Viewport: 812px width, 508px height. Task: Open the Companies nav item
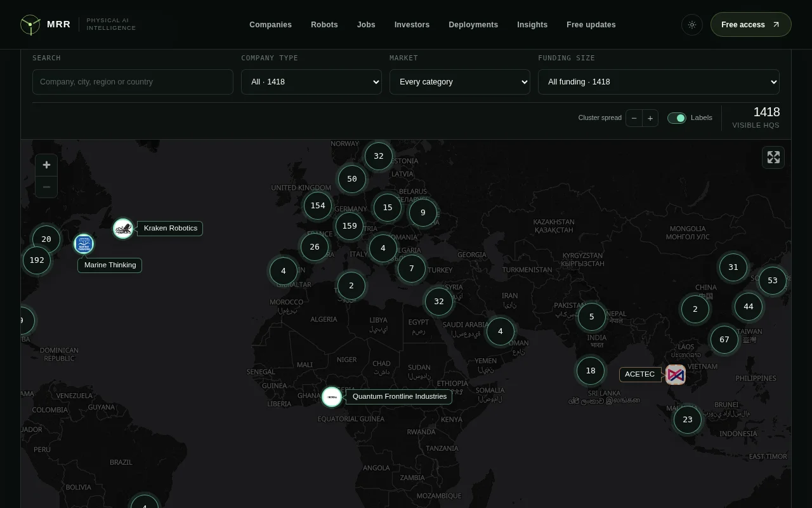(x=271, y=25)
